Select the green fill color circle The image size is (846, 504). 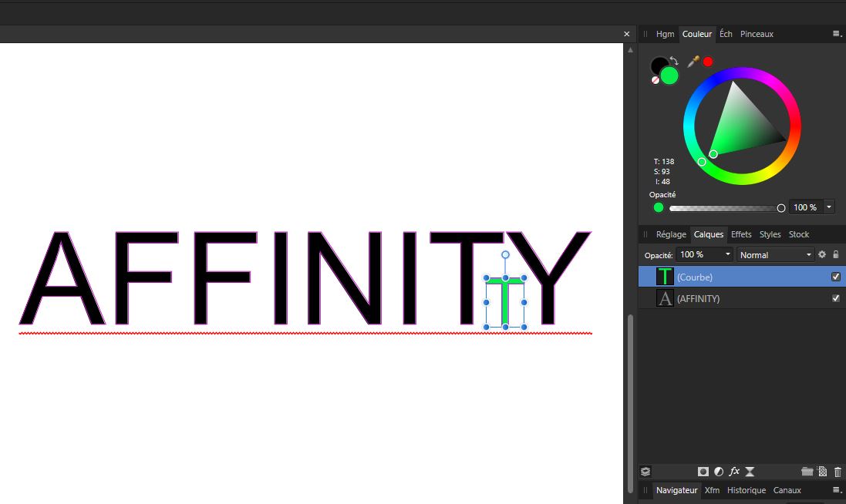point(669,76)
